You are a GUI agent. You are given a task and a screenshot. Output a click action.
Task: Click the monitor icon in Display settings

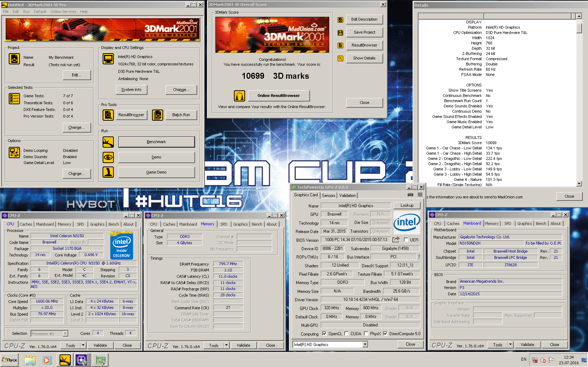coord(108,59)
